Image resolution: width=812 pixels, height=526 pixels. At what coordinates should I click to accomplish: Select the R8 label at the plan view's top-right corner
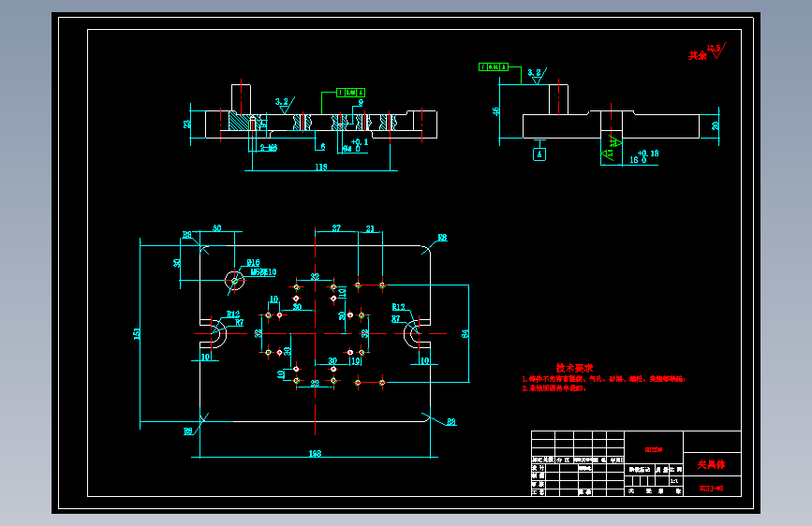[442, 238]
